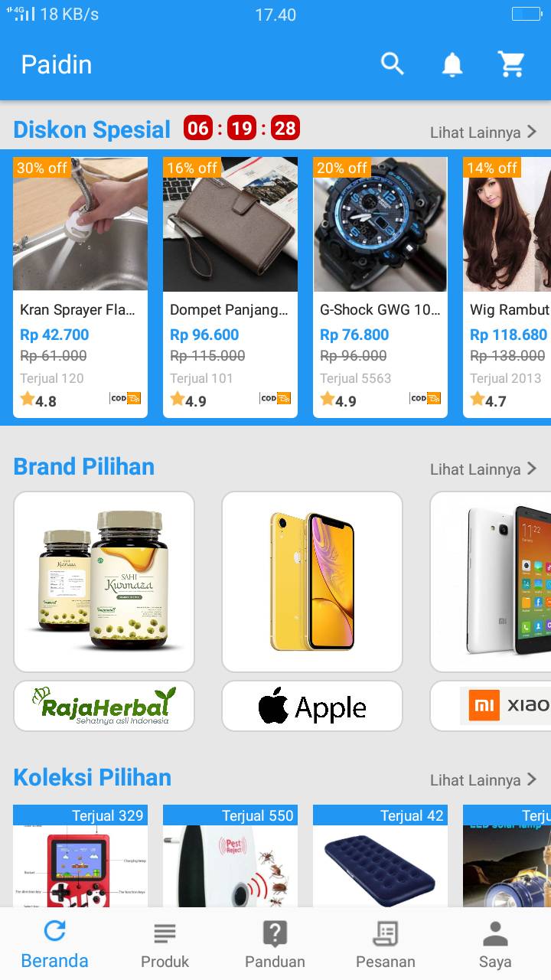Open the Wig Rambut product card
Viewport: 551px width, 980px height.
[x=507, y=287]
